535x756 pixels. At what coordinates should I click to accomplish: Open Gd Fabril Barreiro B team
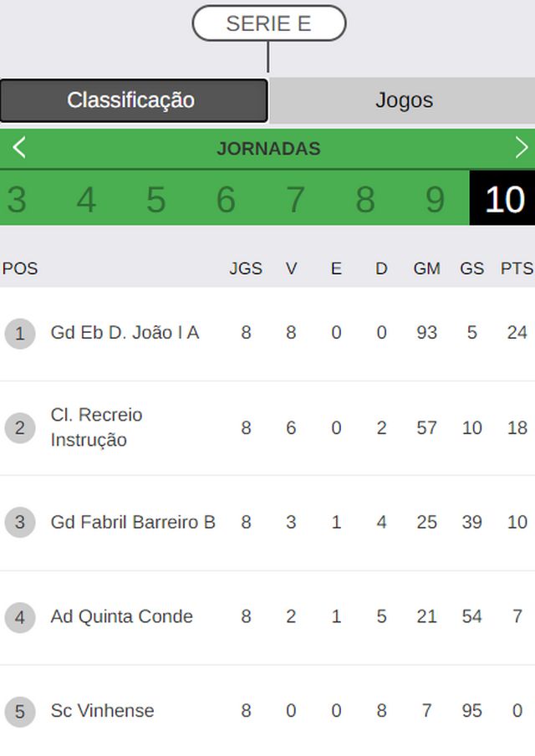click(133, 522)
